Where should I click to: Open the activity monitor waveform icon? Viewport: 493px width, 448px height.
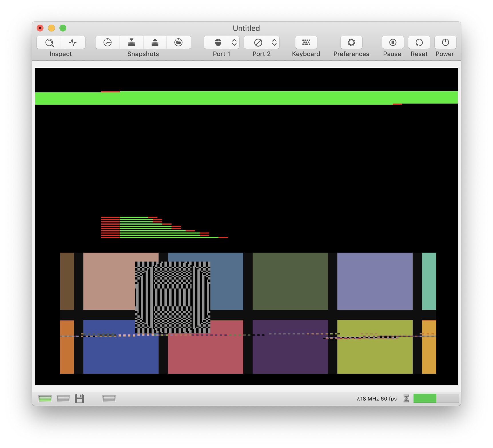(73, 43)
